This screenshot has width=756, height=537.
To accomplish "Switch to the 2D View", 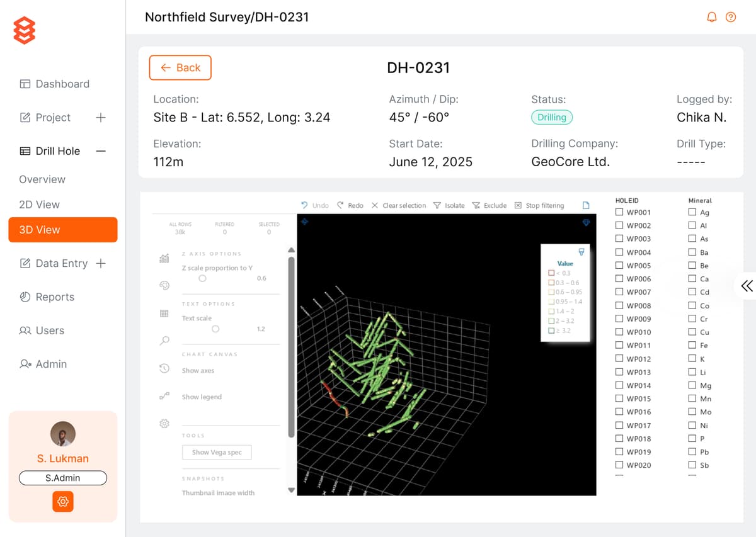I will tap(39, 205).
